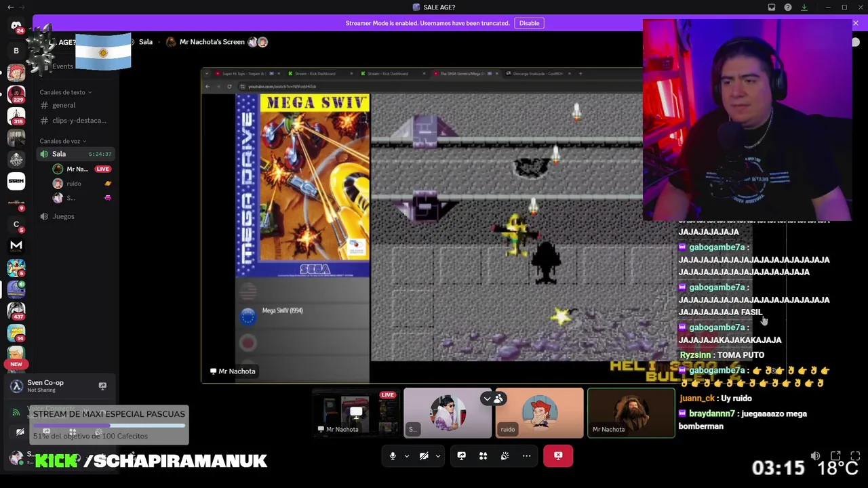868x488 pixels.
Task: Click Mr Nachota's Screen in header
Action: point(212,42)
